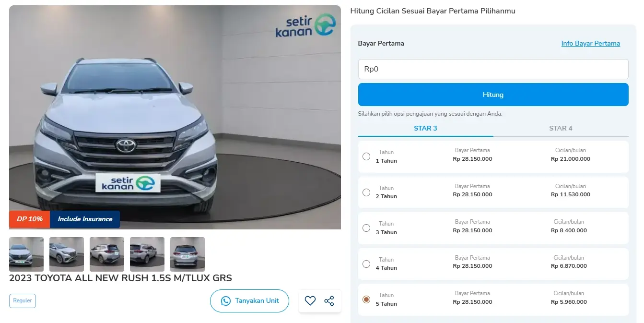
Task: View the first front-view thumbnail
Action: click(x=26, y=254)
